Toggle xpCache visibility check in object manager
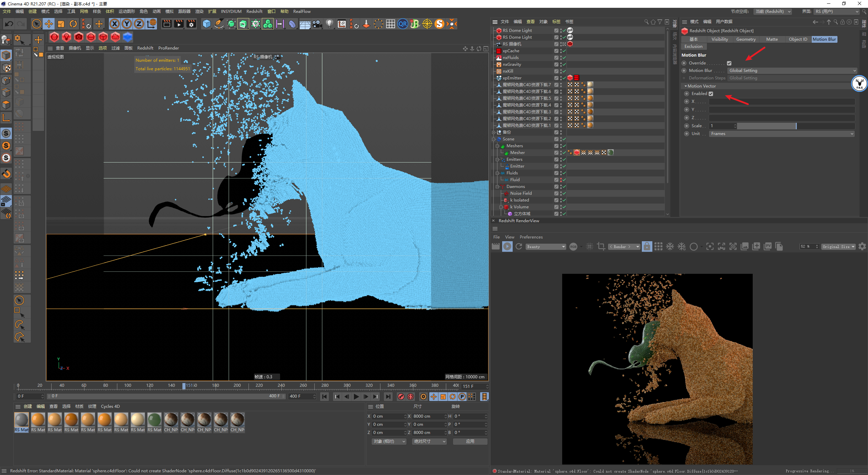 [564, 51]
